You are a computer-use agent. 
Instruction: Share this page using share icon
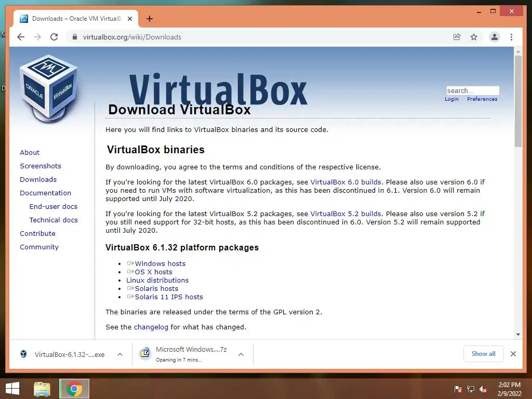(x=457, y=37)
